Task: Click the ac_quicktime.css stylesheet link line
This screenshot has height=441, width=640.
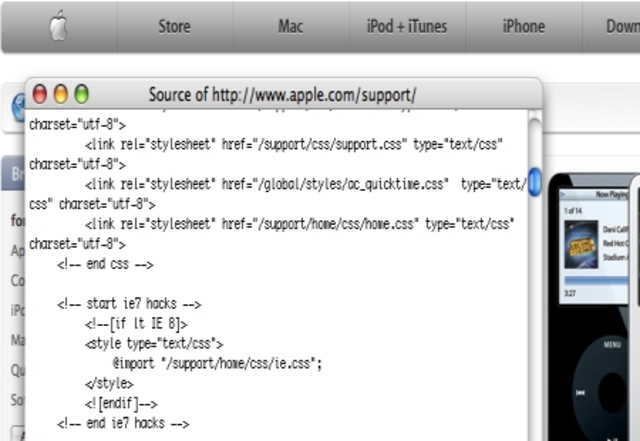Action: [x=306, y=184]
